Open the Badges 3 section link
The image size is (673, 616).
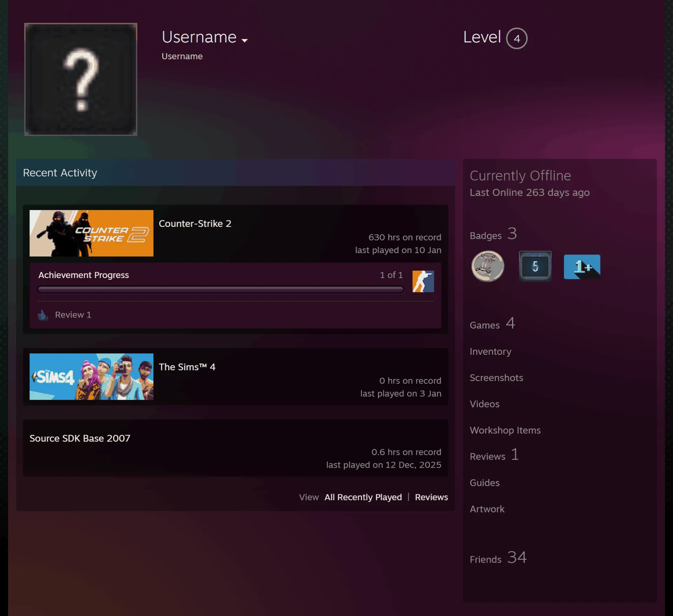[493, 234]
